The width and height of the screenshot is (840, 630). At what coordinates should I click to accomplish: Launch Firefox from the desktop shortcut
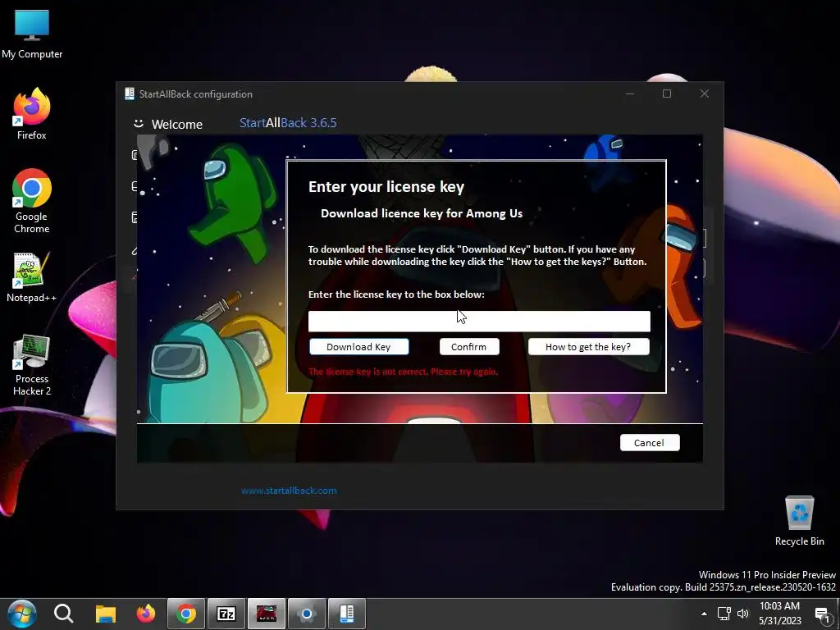pyautogui.click(x=32, y=115)
